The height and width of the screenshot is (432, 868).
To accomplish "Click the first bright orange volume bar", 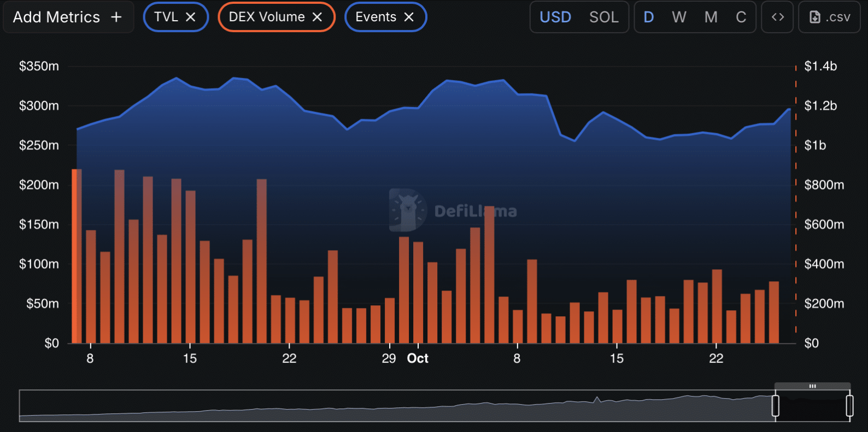I will pos(77,257).
